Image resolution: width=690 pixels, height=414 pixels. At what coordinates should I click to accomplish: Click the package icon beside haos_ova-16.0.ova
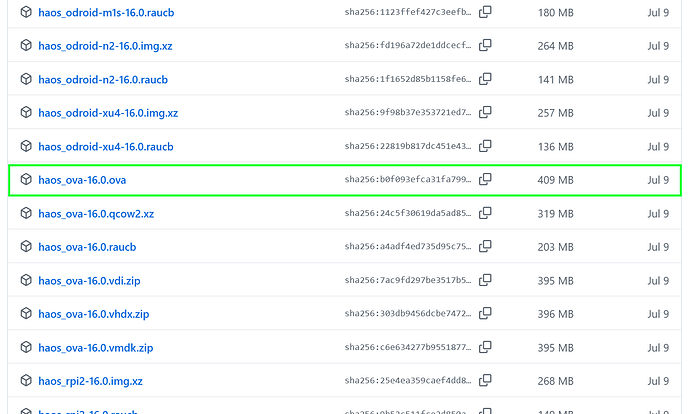[x=26, y=180]
